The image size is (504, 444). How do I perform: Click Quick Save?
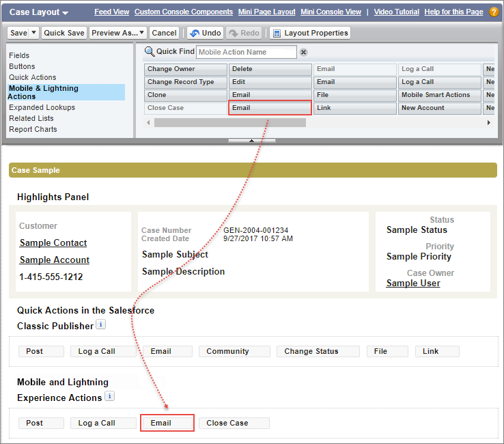pyautogui.click(x=64, y=33)
